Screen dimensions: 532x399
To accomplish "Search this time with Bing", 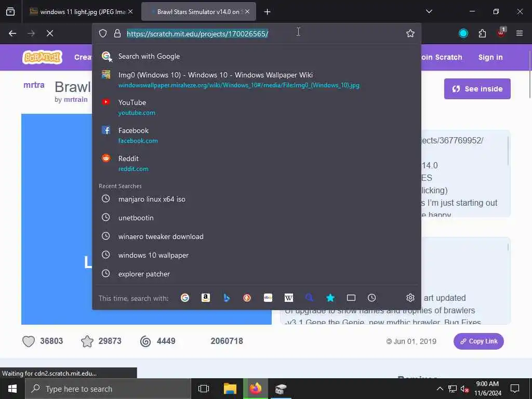I will point(227,298).
